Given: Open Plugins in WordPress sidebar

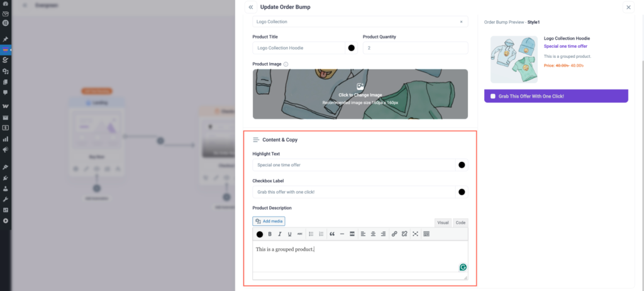Looking at the screenshot, I should coord(6,178).
